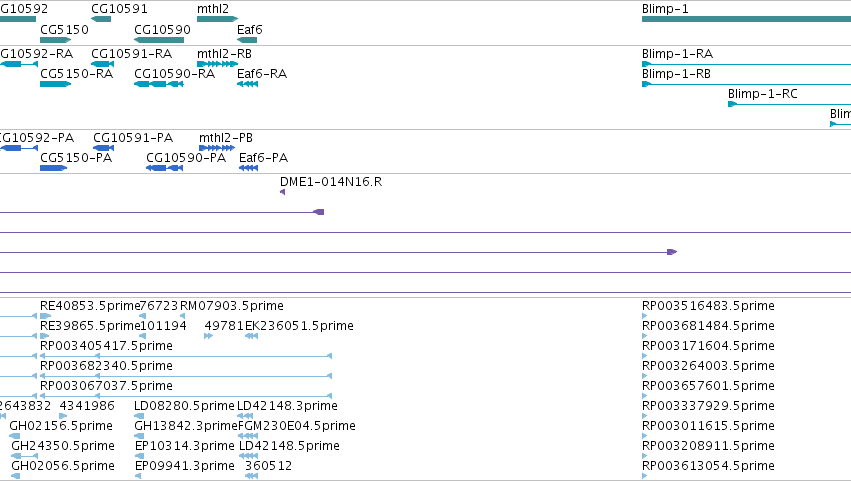Click the CG10591-PA protein label
Image resolution: width=851 pixels, height=481 pixels.
133,138
